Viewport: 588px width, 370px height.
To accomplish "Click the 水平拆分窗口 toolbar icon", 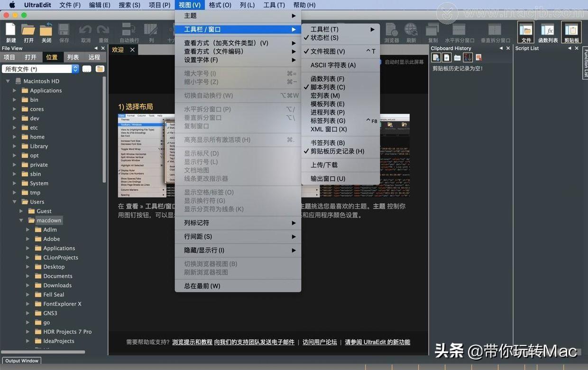I will (x=459, y=29).
